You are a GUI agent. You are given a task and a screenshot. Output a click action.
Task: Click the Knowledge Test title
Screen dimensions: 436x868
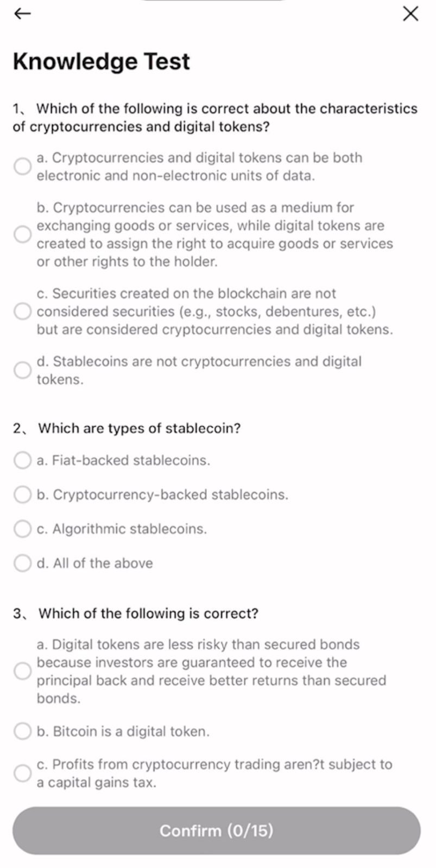tap(101, 61)
